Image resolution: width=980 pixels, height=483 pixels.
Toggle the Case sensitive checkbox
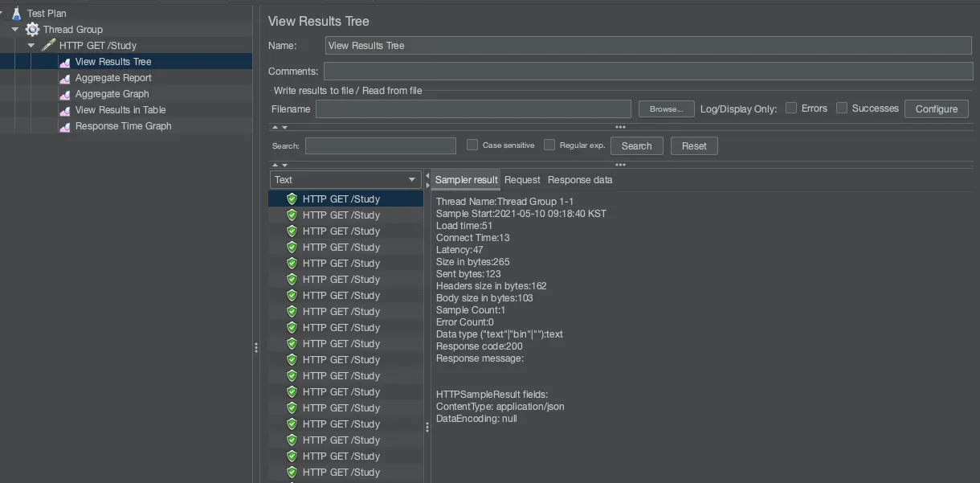point(472,145)
